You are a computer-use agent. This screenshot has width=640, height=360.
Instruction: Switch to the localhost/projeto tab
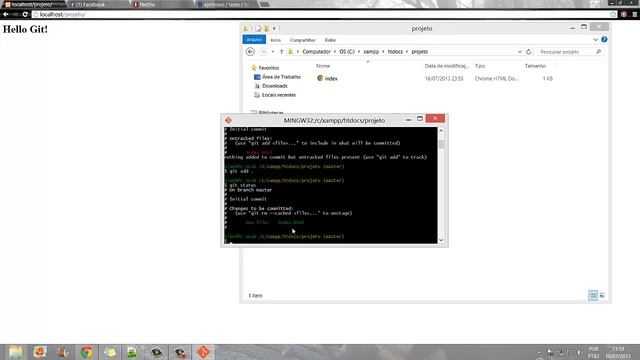[33, 4]
